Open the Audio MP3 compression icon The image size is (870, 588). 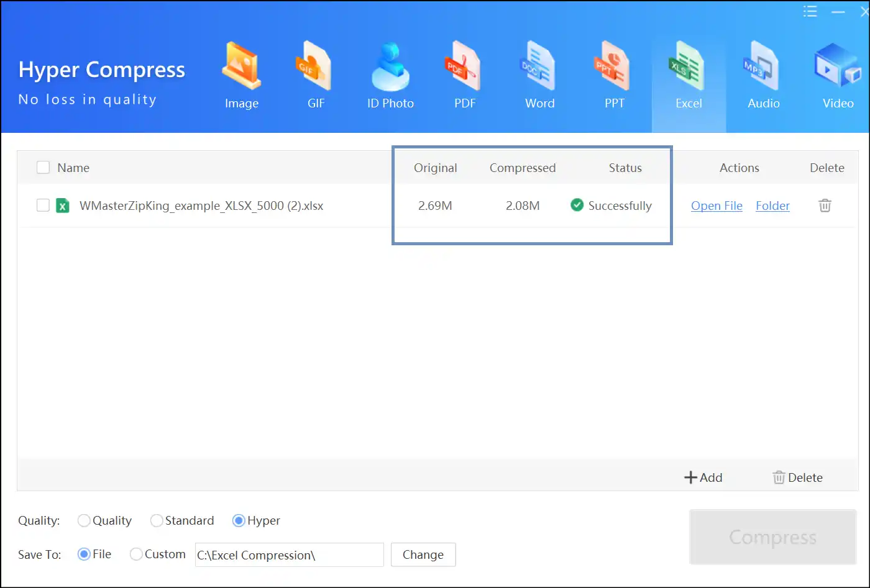tap(762, 66)
